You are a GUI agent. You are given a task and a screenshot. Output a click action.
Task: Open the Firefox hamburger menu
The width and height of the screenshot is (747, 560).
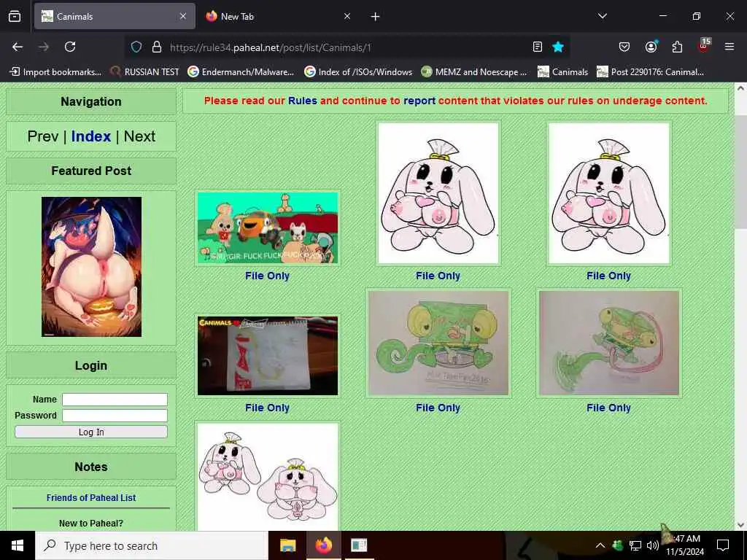click(x=729, y=47)
